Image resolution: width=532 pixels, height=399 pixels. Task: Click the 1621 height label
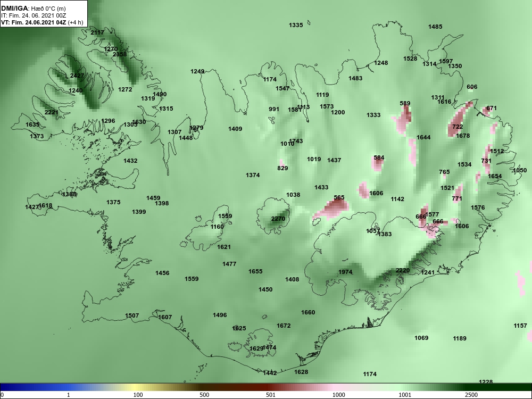pyautogui.click(x=224, y=247)
